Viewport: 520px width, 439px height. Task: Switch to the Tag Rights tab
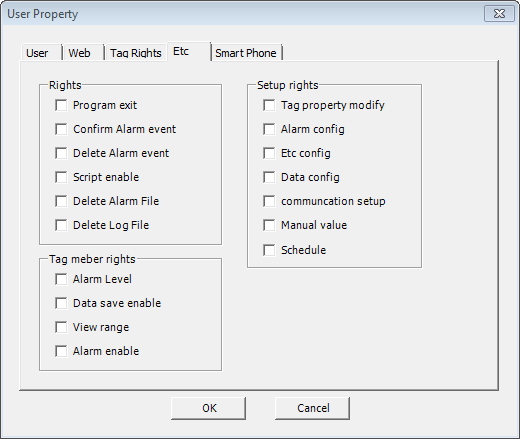click(136, 53)
